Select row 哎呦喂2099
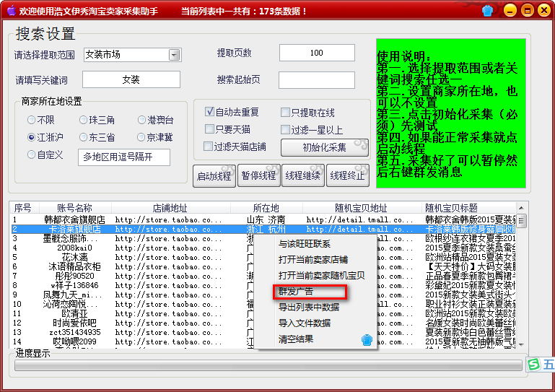The width and height of the screenshot is (555, 392). coord(263,341)
